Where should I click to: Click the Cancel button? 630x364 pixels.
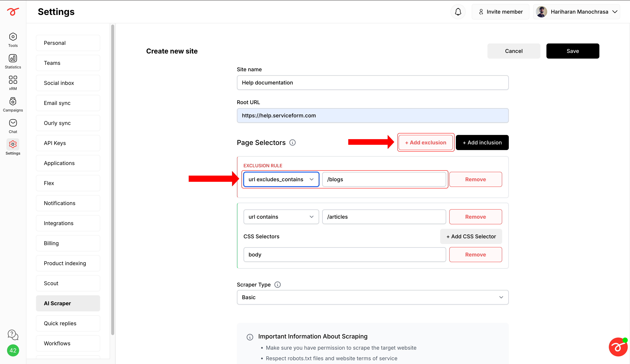[x=514, y=51]
